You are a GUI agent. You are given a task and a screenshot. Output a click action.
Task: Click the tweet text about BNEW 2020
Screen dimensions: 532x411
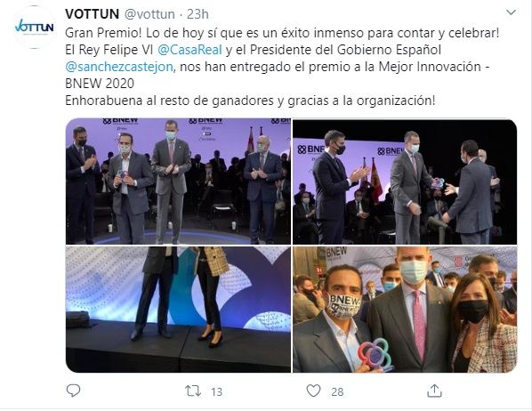tap(282, 67)
